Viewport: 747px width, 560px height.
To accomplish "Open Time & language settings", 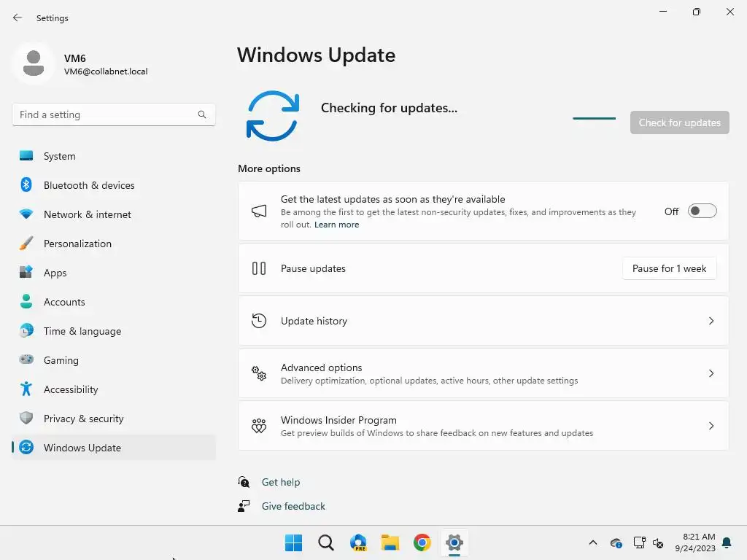I will (x=114, y=331).
